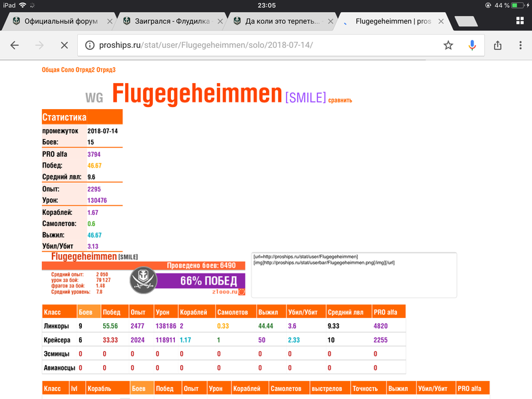532x399 pixels.
Task: Sort ship table by lvl column
Action: (x=77, y=389)
